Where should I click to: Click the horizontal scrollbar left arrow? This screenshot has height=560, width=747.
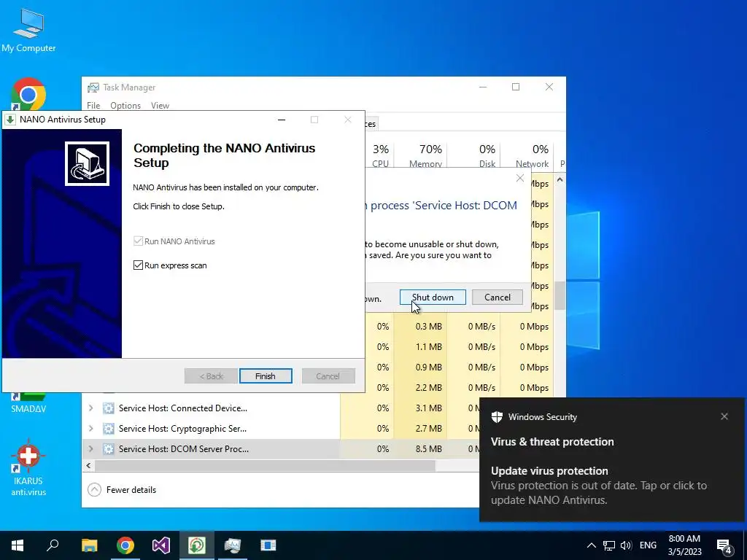(x=88, y=466)
